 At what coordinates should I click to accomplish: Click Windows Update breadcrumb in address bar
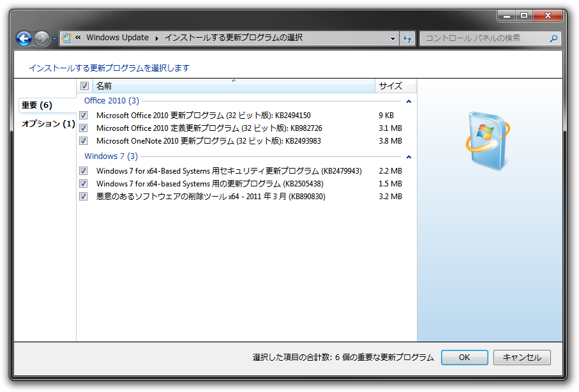point(117,37)
